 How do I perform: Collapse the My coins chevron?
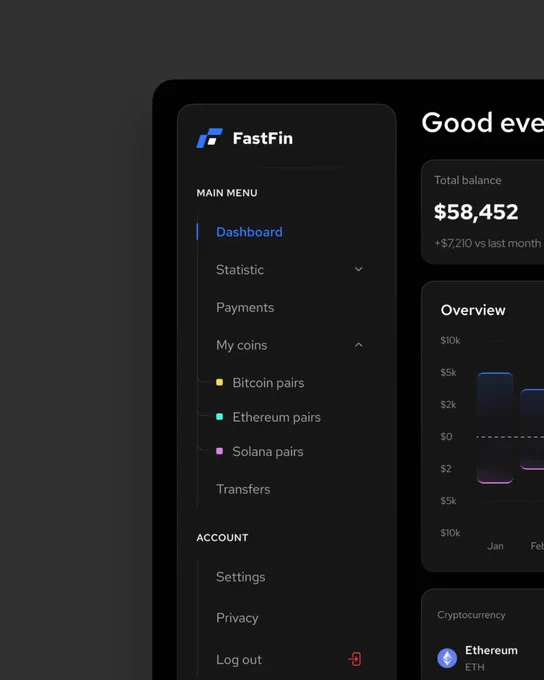pyautogui.click(x=358, y=345)
